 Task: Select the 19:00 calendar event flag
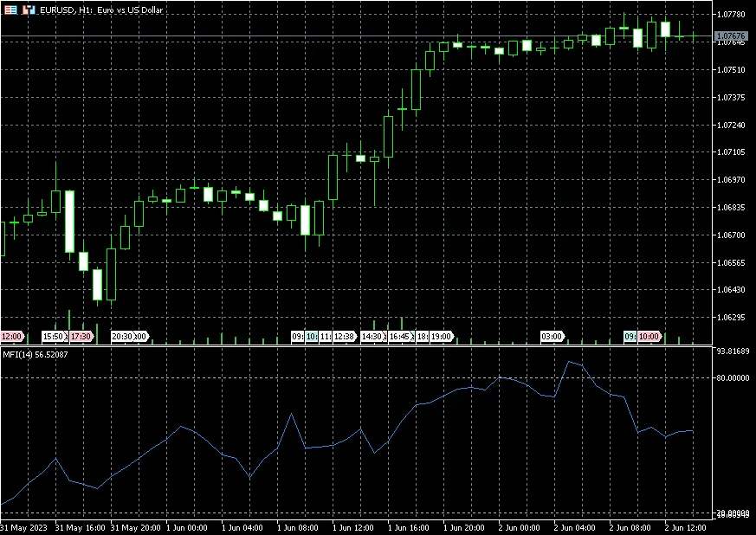click(441, 336)
